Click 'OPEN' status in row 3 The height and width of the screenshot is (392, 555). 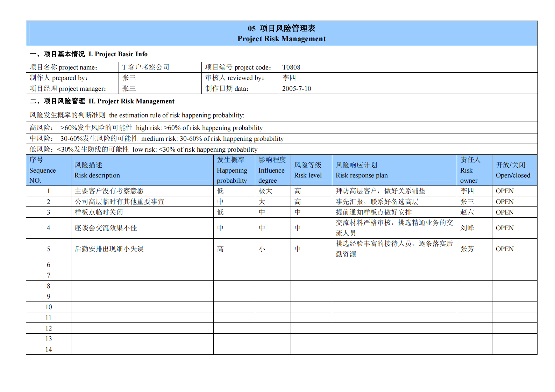point(504,212)
